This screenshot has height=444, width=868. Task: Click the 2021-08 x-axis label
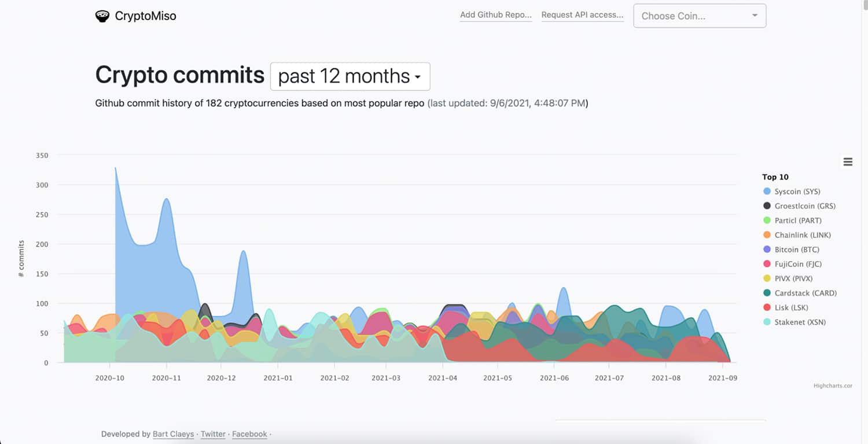click(665, 378)
